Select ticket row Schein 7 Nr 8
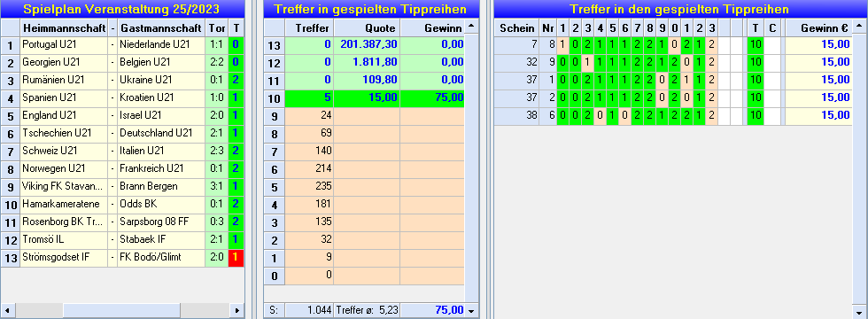The image size is (868, 319). (x=672, y=45)
